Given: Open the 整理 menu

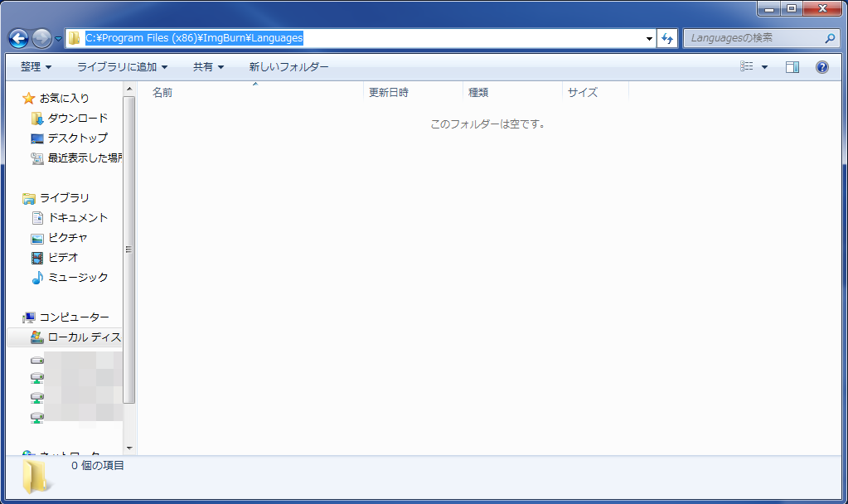Looking at the screenshot, I should tap(36, 66).
